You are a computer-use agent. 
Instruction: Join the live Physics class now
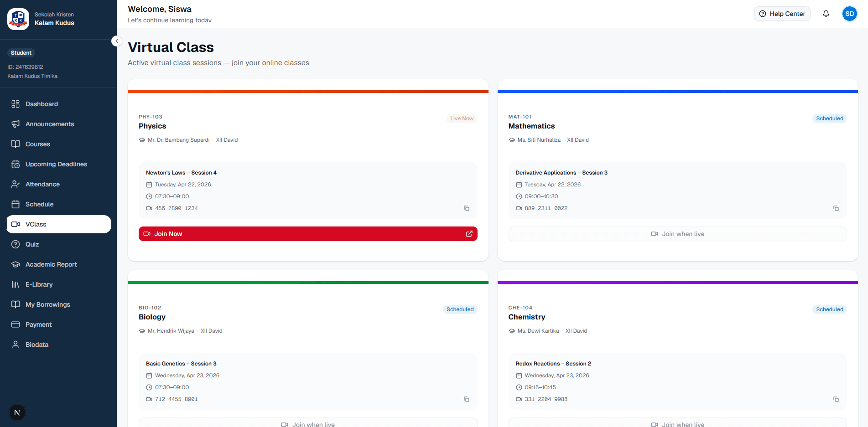pos(308,234)
